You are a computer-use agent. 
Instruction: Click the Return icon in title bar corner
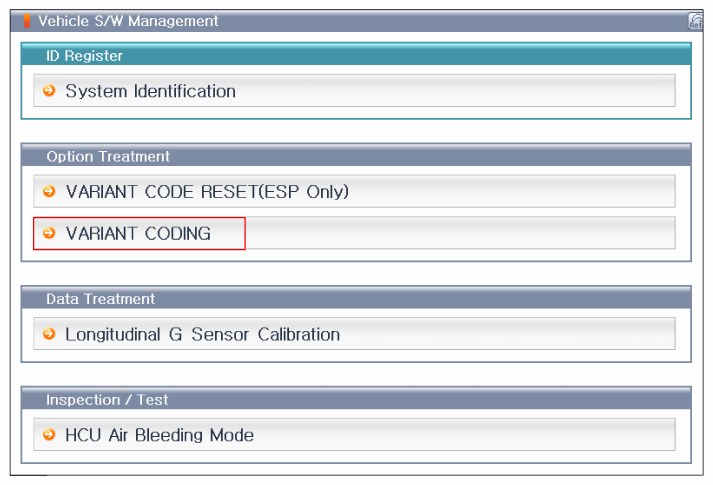point(695,21)
